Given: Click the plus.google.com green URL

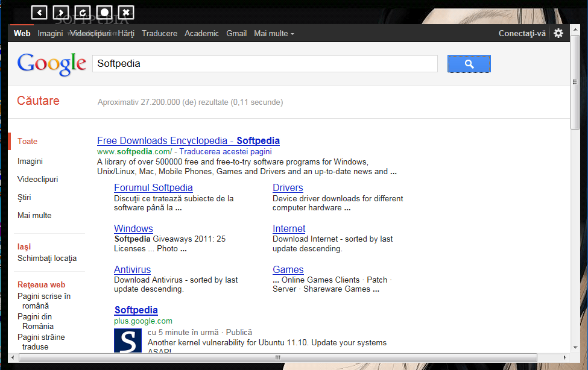Looking at the screenshot, I should [x=144, y=321].
